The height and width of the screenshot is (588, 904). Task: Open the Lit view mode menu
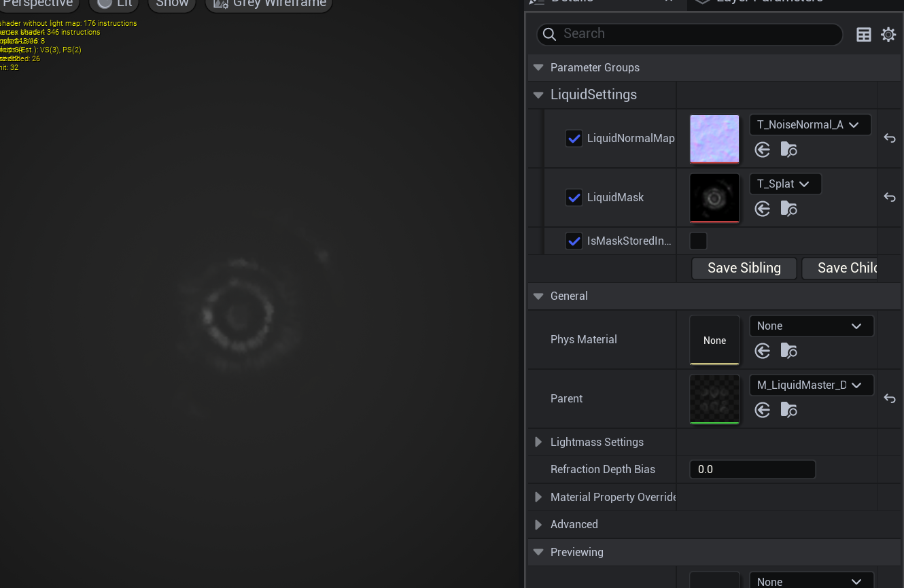[x=114, y=4]
